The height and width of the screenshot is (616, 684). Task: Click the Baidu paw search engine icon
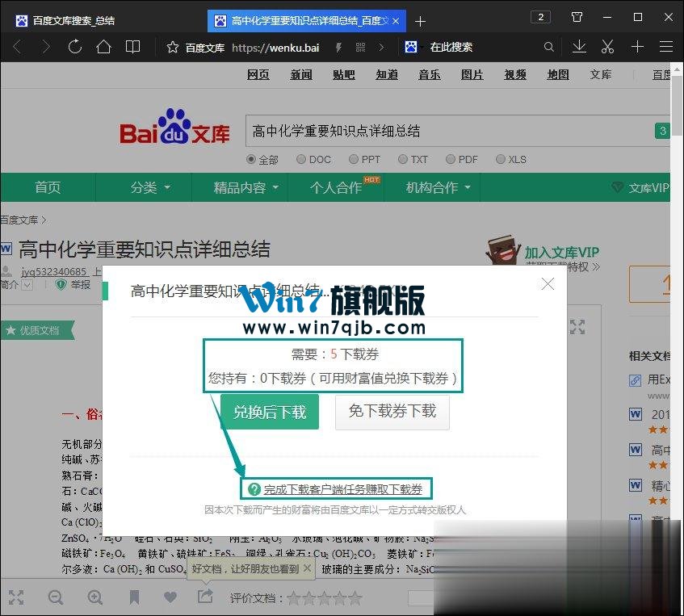[x=411, y=47]
